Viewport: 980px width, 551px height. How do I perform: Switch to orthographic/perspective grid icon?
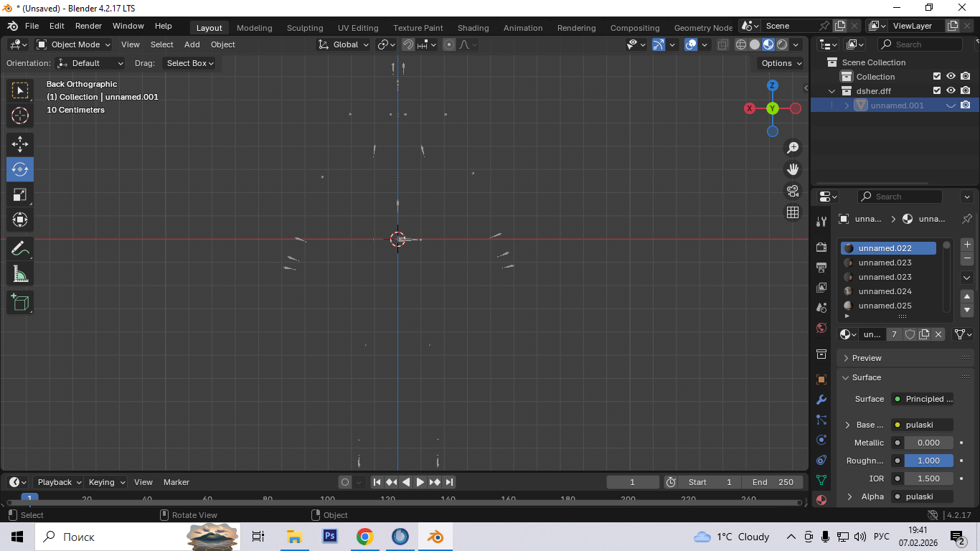pos(793,212)
